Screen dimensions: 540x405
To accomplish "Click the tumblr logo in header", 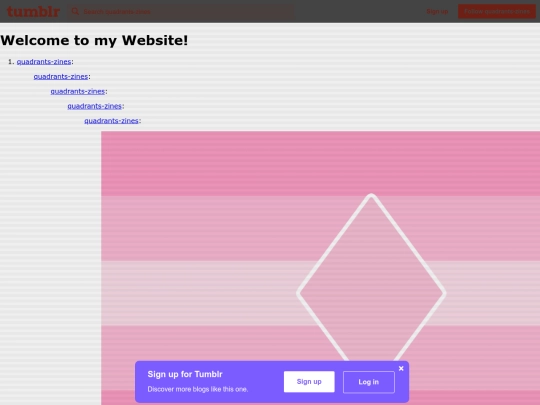I will coord(33,11).
